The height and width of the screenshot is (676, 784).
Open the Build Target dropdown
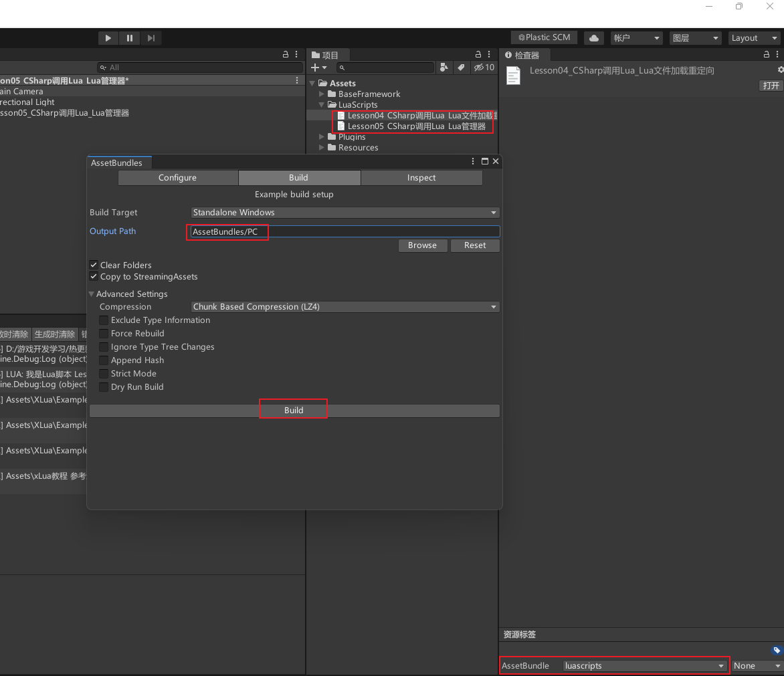(345, 213)
